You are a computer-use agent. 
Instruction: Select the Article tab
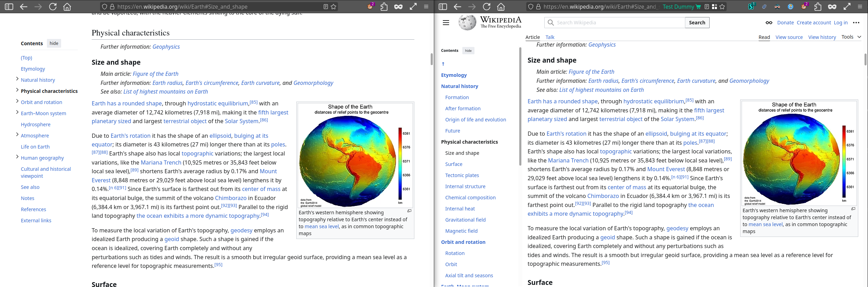click(x=532, y=37)
